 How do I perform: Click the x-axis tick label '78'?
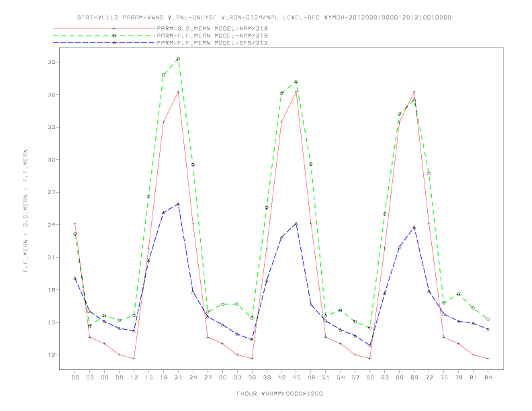click(x=458, y=377)
